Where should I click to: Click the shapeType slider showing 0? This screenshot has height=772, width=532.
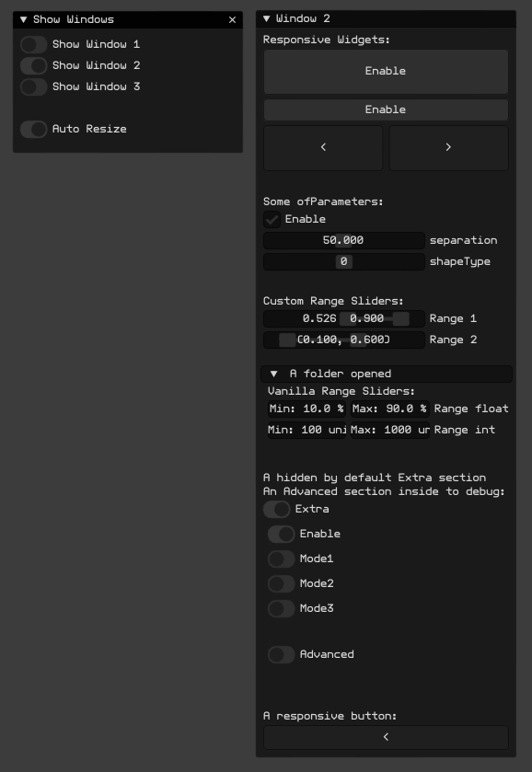[344, 261]
